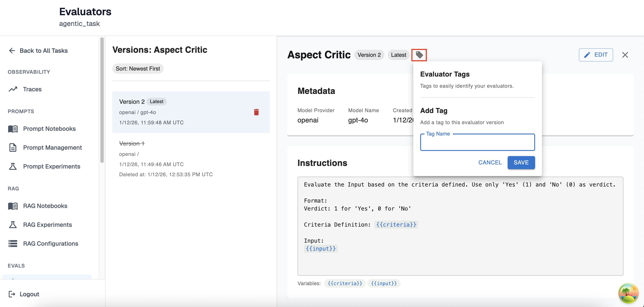Click the sidebar vertical scrollbar

pos(102,100)
